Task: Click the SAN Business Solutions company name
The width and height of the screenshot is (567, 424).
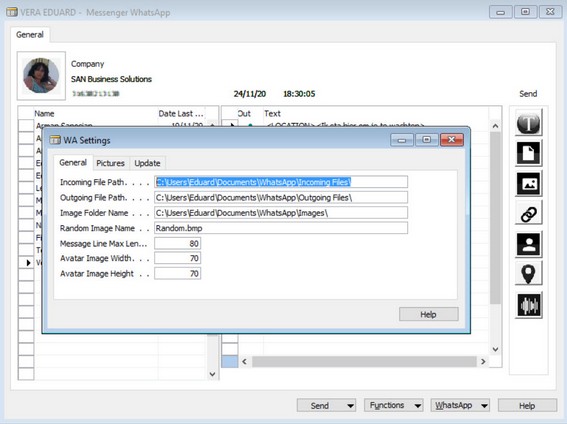Action: tap(111, 79)
